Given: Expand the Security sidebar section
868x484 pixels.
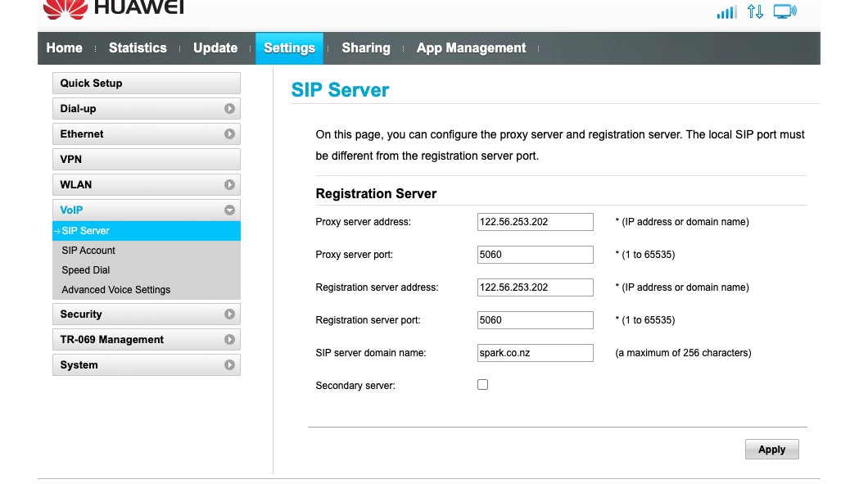Looking at the screenshot, I should [x=146, y=314].
